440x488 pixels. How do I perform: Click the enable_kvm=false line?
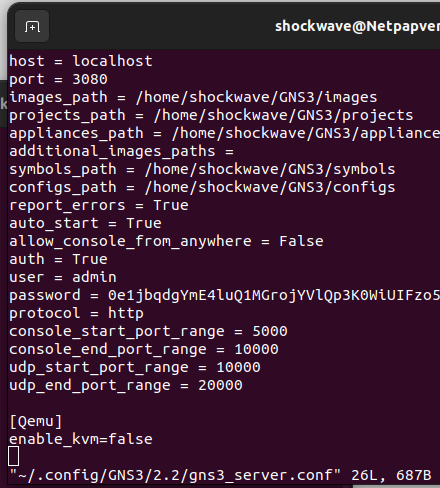pyautogui.click(x=81, y=439)
